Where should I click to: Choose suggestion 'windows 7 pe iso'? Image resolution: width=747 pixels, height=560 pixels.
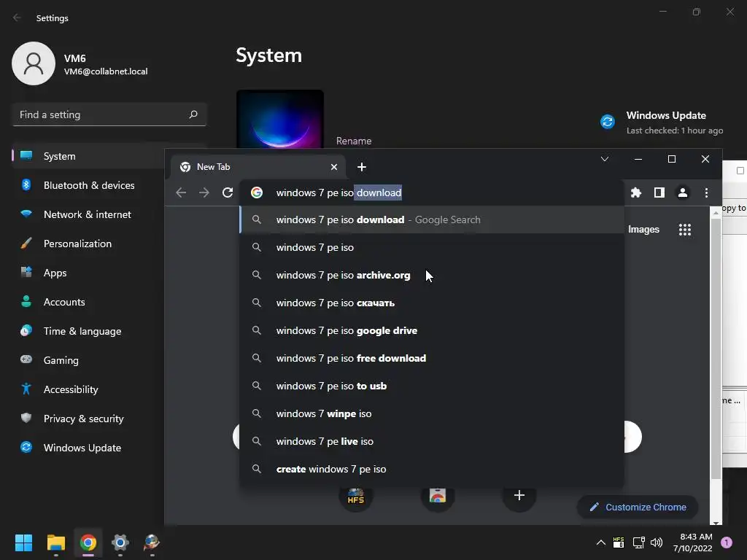coord(432,247)
